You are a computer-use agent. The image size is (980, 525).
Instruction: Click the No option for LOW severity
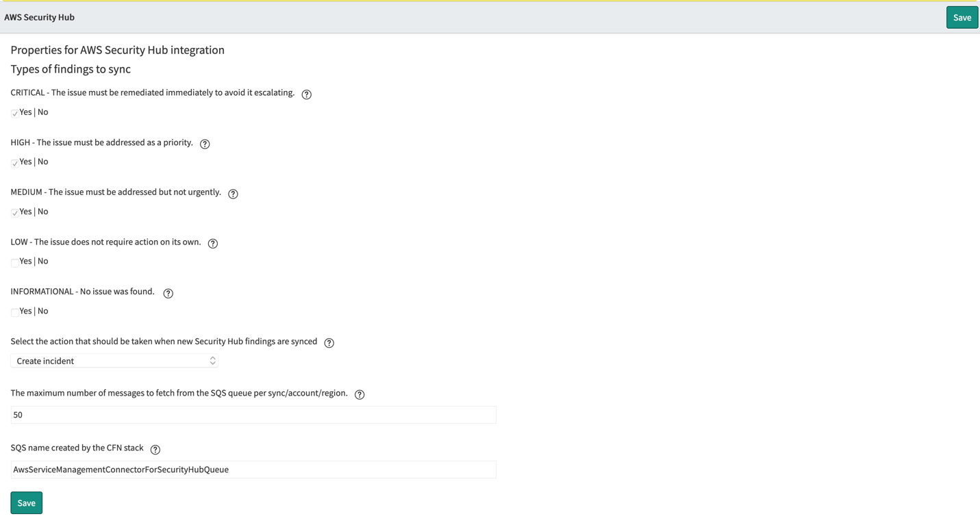point(43,261)
